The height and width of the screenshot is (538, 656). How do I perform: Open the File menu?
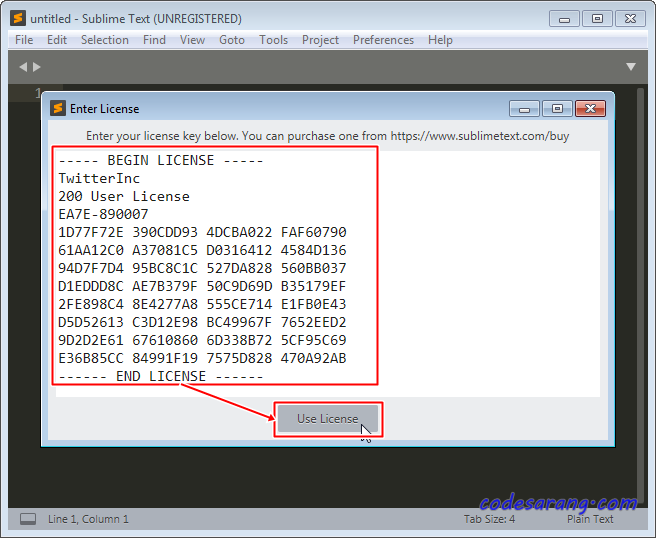tap(24, 40)
